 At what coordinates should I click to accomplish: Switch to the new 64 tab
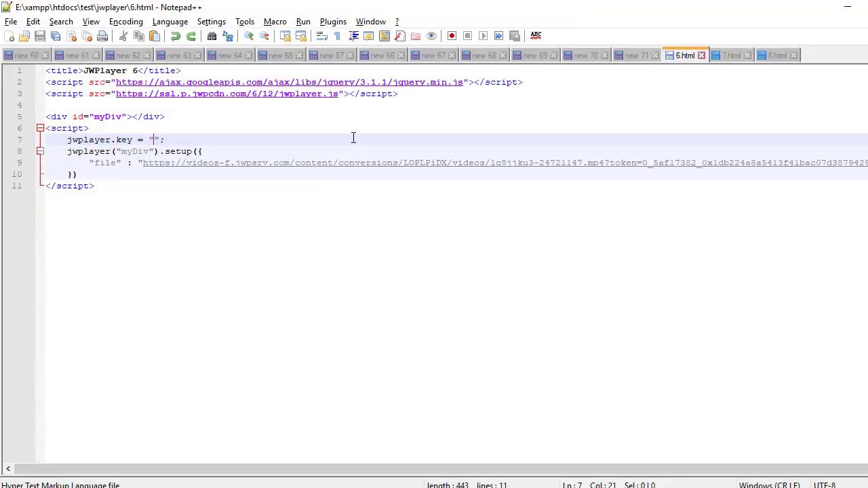[230, 56]
